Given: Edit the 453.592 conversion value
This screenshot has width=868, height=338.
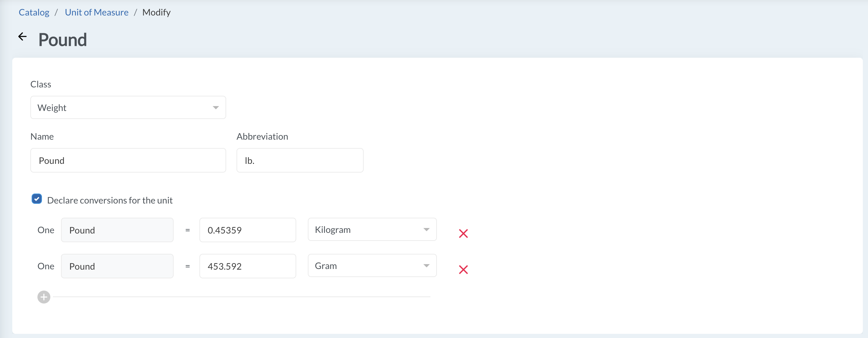Looking at the screenshot, I should pos(247,266).
